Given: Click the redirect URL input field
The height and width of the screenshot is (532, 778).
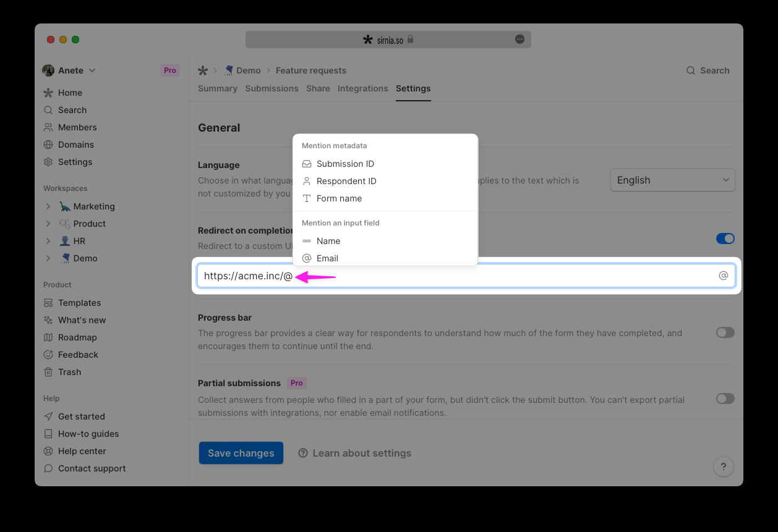Looking at the screenshot, I should [x=466, y=276].
